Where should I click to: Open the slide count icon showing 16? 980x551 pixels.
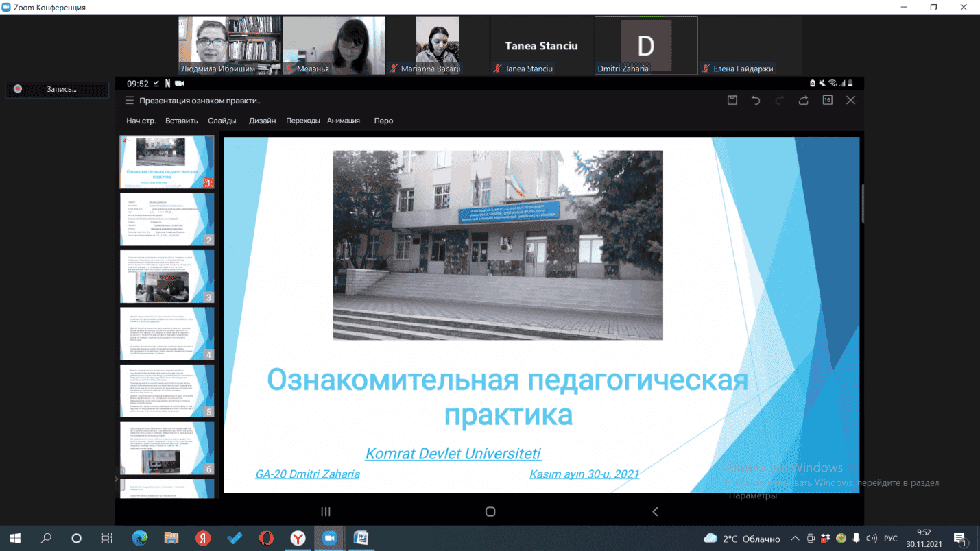[x=827, y=100]
